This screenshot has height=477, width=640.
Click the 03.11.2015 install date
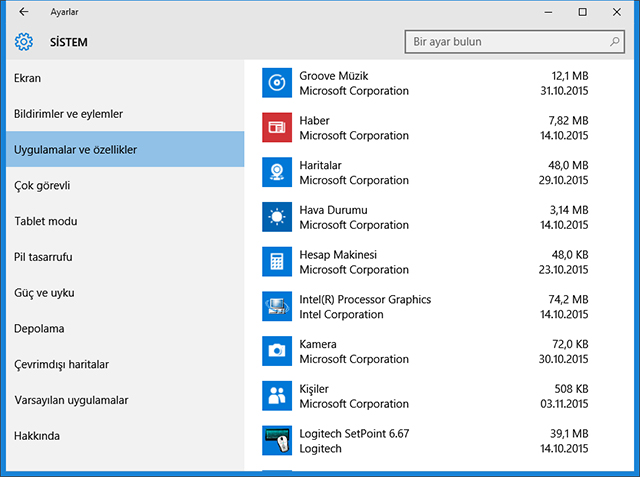[564, 404]
